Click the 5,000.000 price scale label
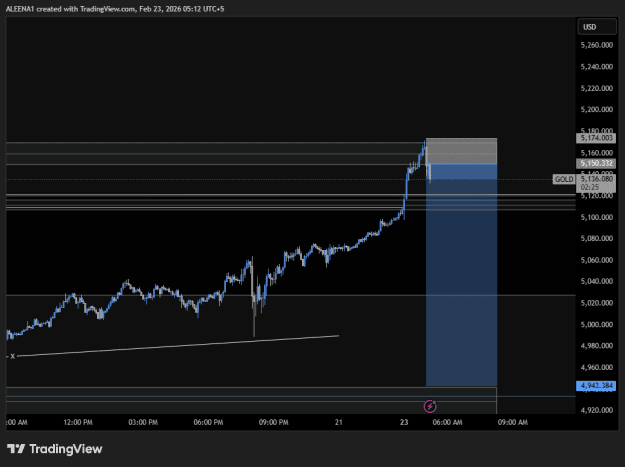Image resolution: width=625 pixels, height=467 pixels. 596,324
